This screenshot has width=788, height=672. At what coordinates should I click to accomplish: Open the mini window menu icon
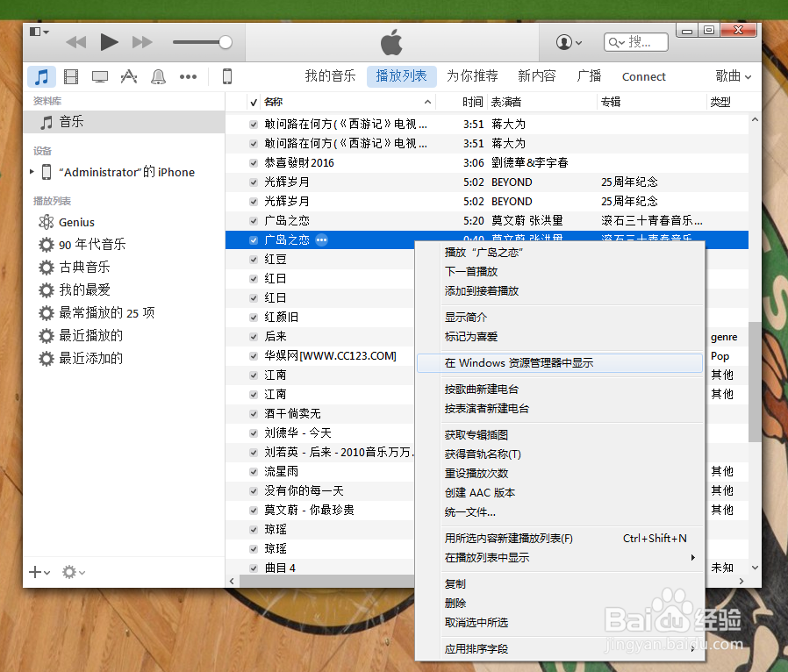(39, 32)
